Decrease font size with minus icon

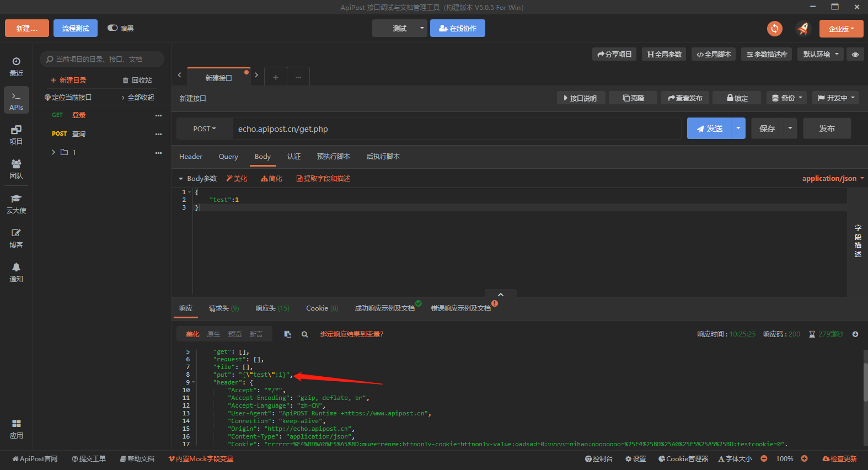point(764,458)
